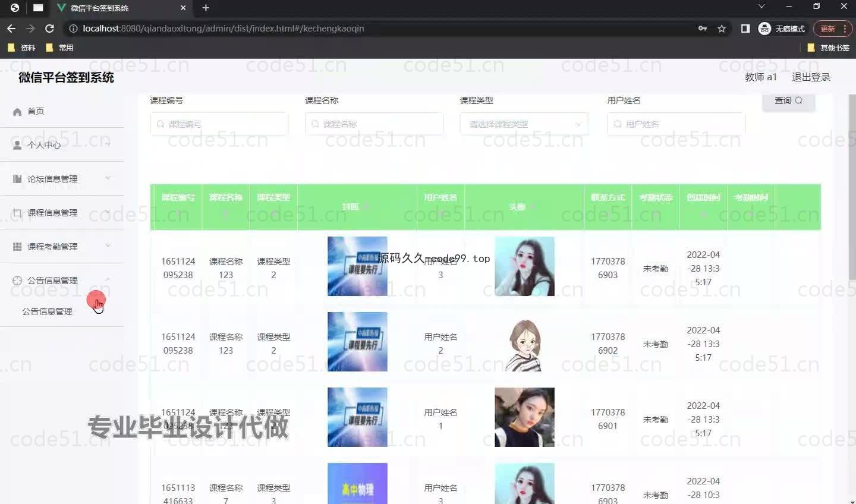The height and width of the screenshot is (504, 856).
Task: Click 未考勤 status in 用户姓名 1 row
Action: (x=656, y=420)
